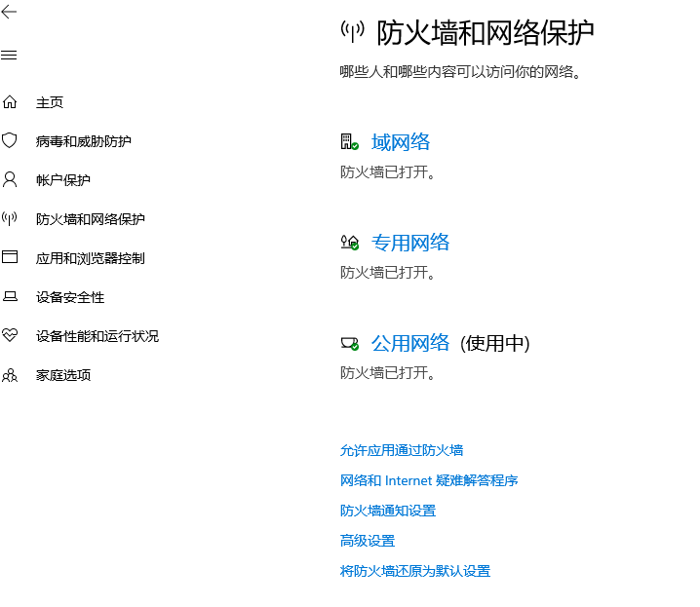This screenshot has height=607, width=700.
Task: Click the laptop icon for 设备安全性
Action: pyautogui.click(x=10, y=296)
